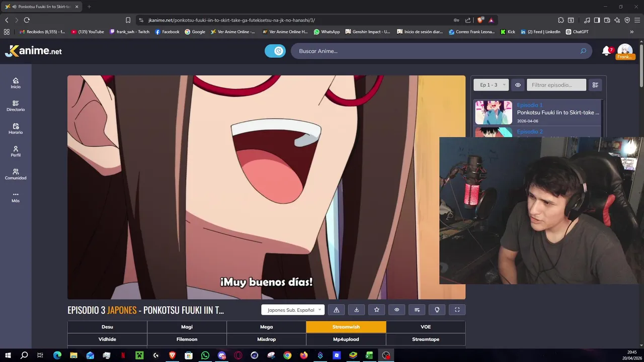Toggle the browser sidebar panel

(597, 20)
